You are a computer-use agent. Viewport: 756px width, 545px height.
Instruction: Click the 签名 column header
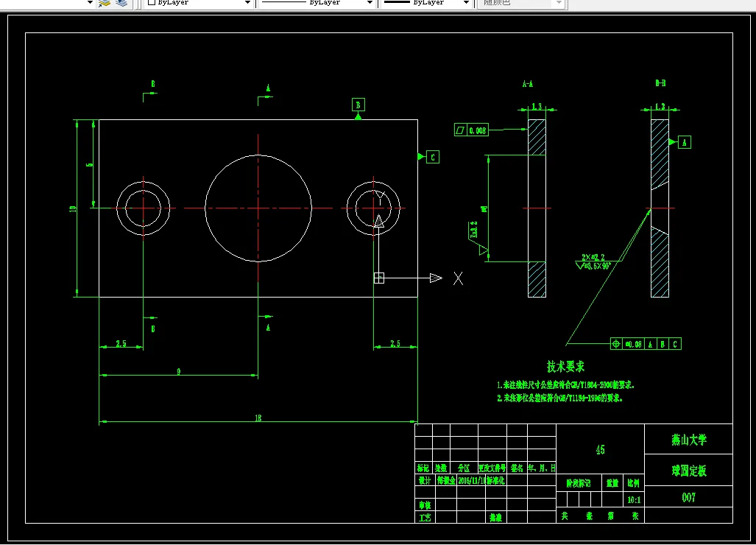click(x=517, y=468)
